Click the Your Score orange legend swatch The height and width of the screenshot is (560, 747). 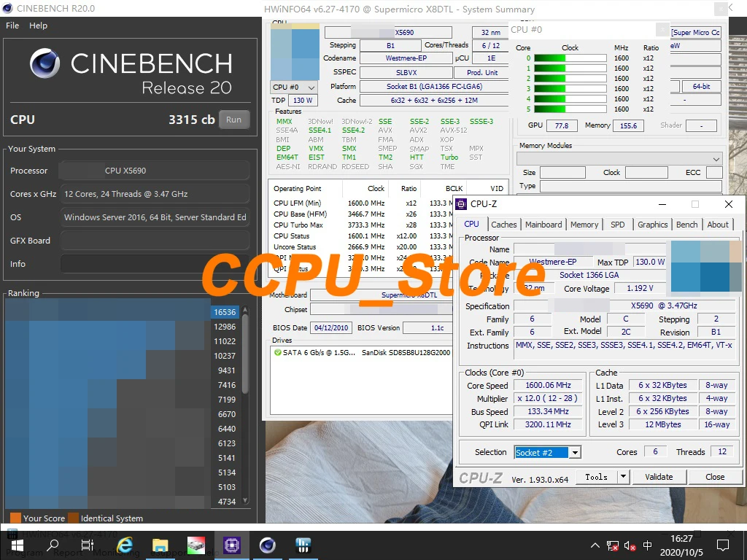15,518
